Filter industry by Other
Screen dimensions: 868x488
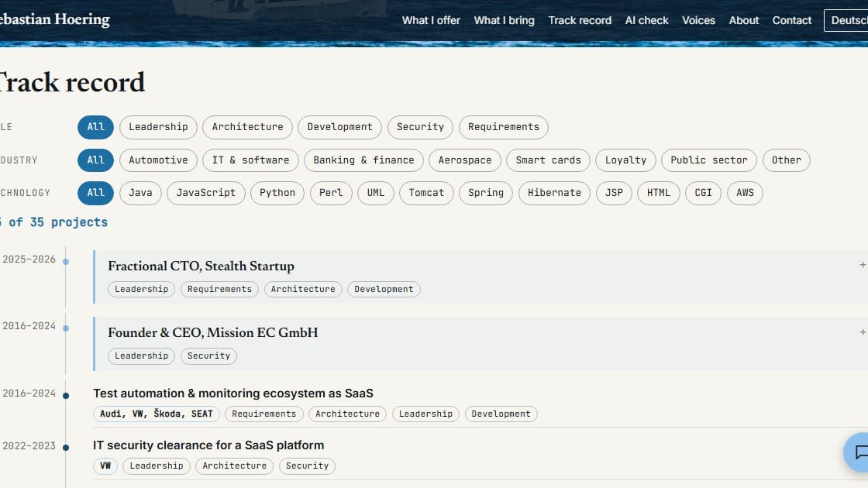coord(787,160)
